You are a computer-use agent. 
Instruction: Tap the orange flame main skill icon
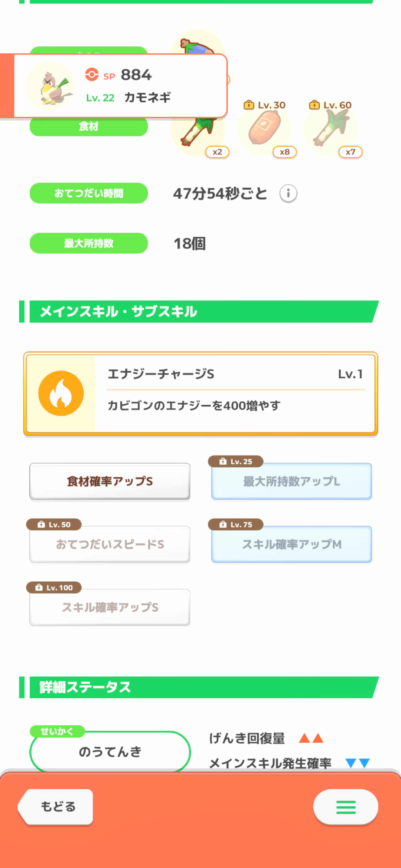click(61, 393)
